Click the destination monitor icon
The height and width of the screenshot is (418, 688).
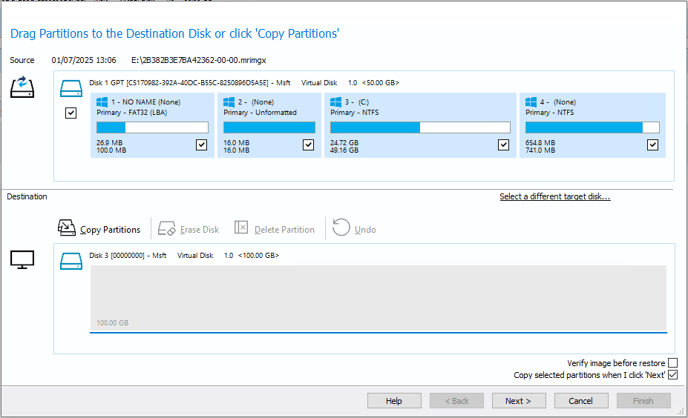(22, 259)
